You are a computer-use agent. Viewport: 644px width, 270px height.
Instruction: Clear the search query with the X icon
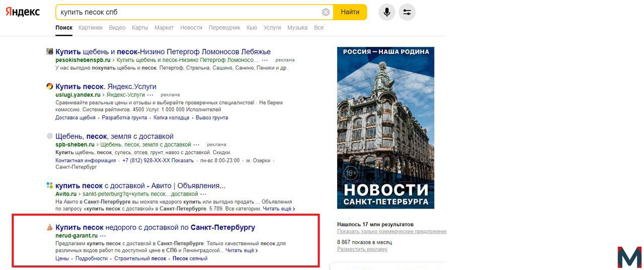click(326, 12)
